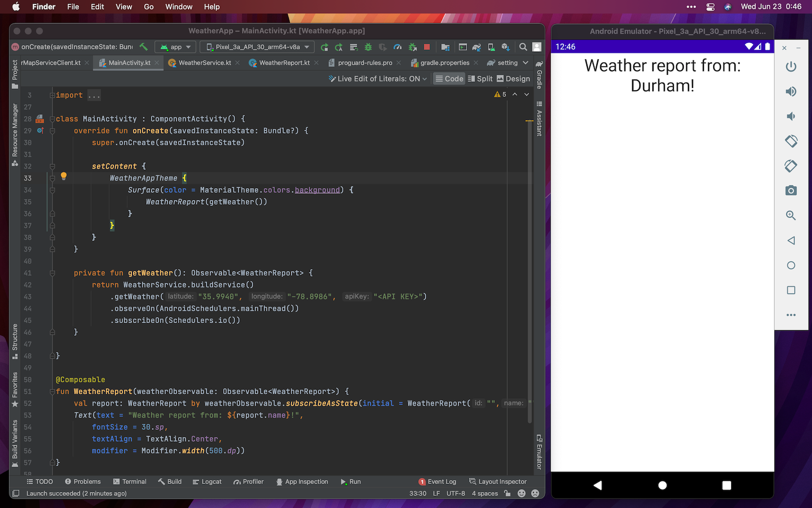Open the Pixel_3a_API_30 device dropdown
Image resolution: width=812 pixels, height=508 pixels.
pos(258,47)
